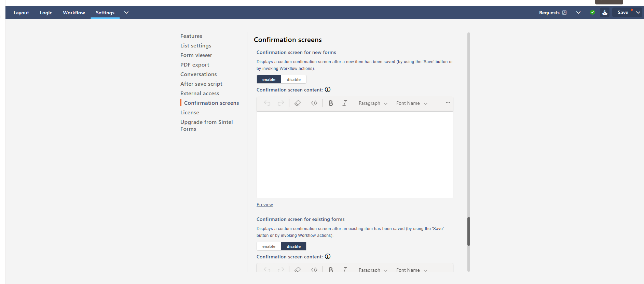This screenshot has width=644, height=284.
Task: Open the more options ellipsis in editor toolbar
Action: 448,103
